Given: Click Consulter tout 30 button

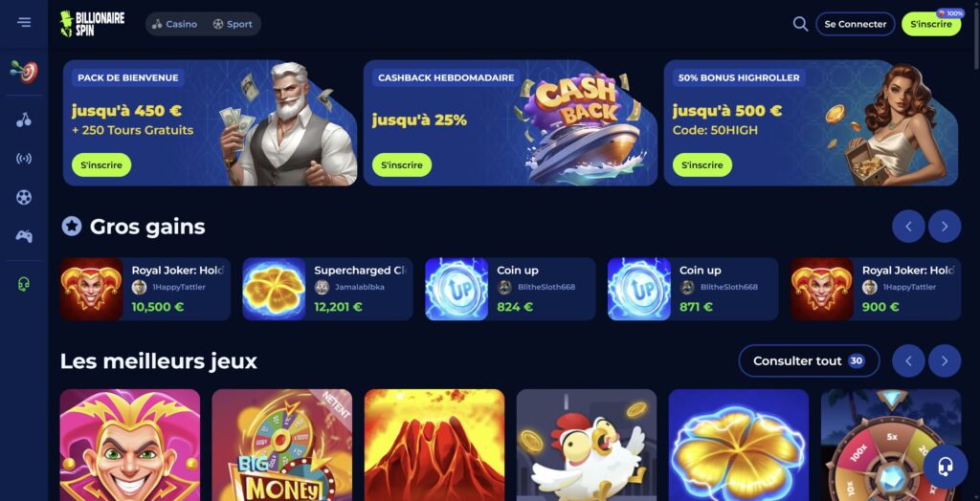Looking at the screenshot, I should (x=809, y=361).
